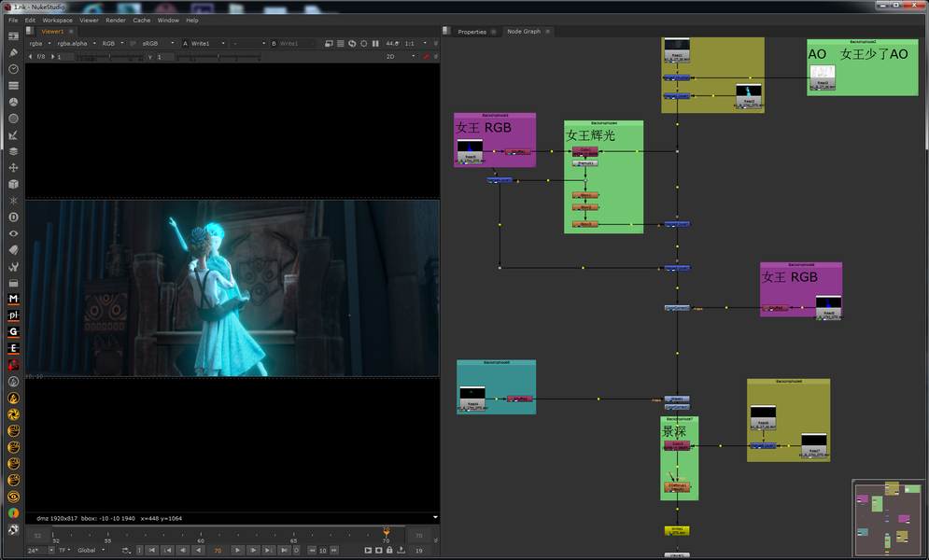Open the Color nodes wheel icon
Image resolution: width=929 pixels, height=560 pixels.
[x=13, y=102]
